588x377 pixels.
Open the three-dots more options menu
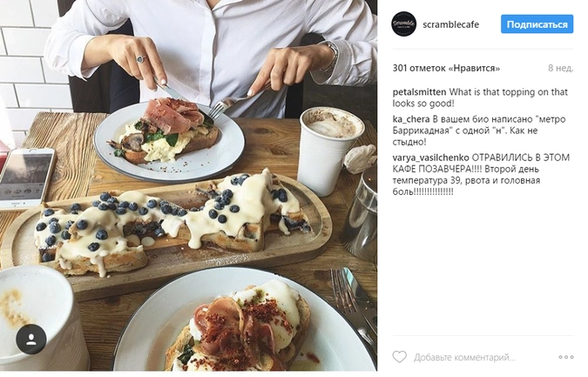click(566, 357)
